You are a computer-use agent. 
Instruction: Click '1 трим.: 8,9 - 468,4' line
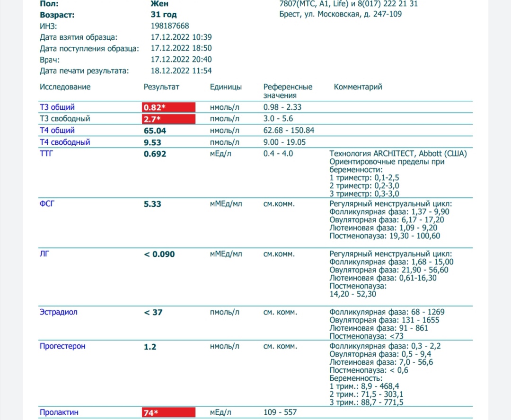click(364, 386)
